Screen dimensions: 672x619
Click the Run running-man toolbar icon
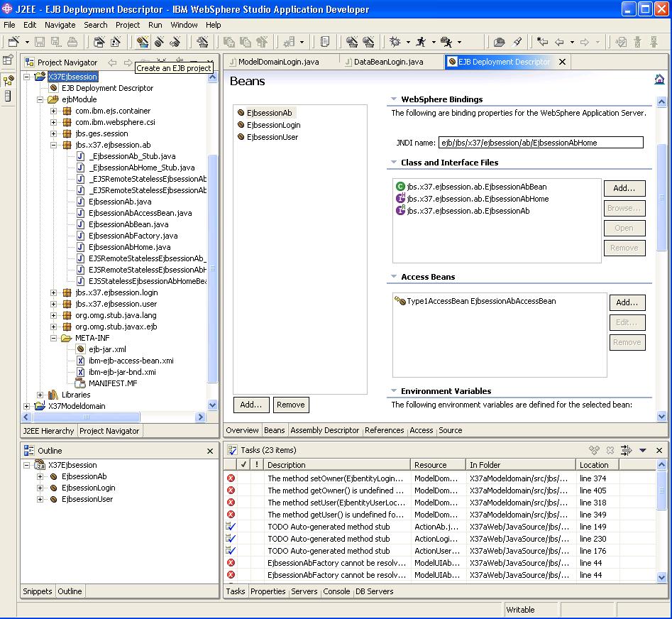tap(421, 42)
